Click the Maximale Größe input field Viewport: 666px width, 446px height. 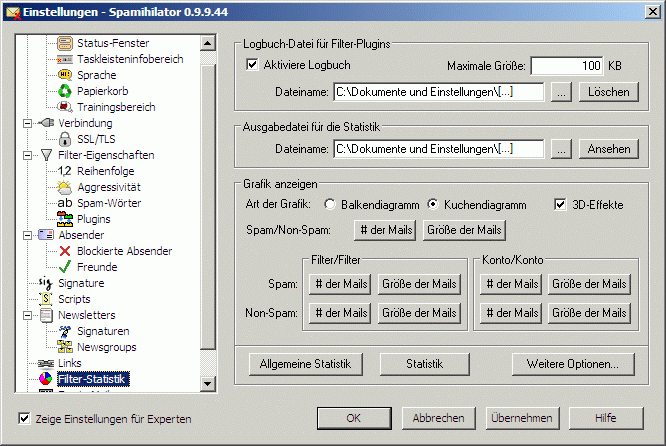pos(567,66)
